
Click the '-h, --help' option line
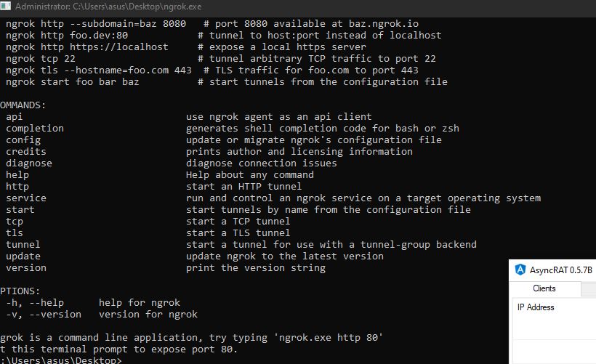[x=93, y=303]
